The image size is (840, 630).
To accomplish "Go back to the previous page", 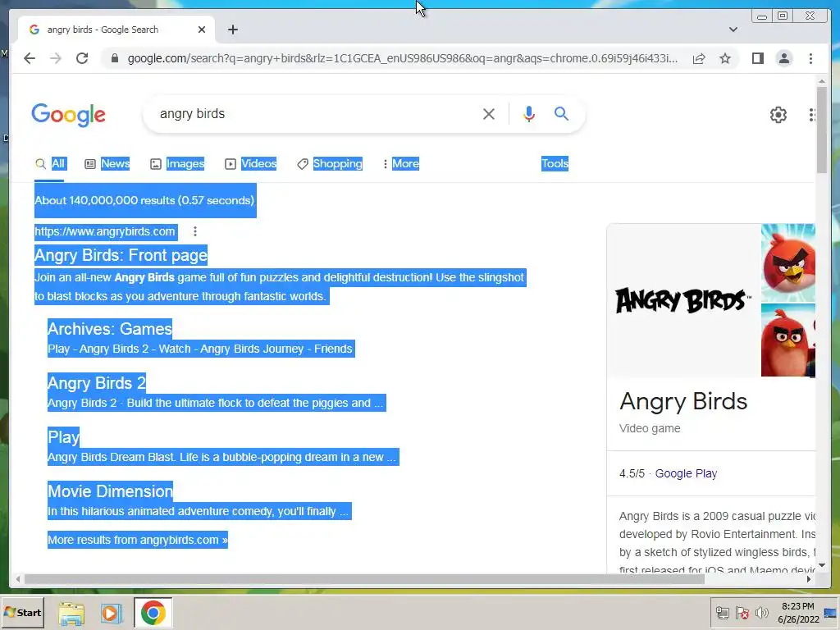I will click(30, 58).
